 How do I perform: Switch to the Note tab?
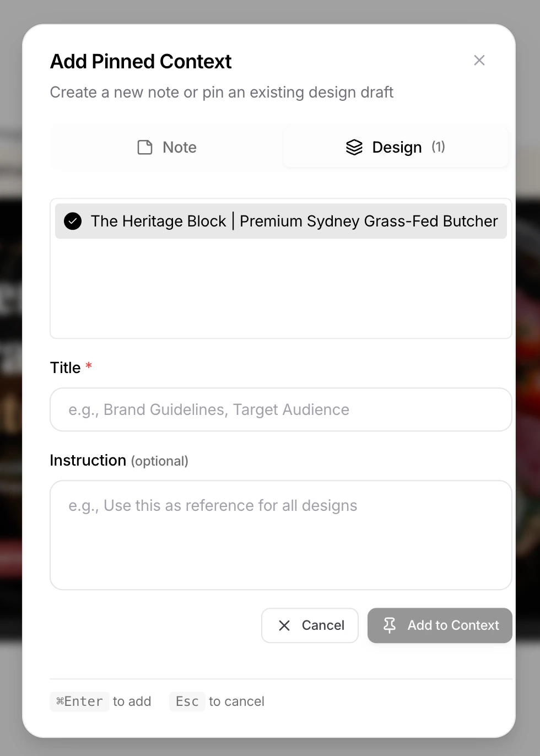[x=166, y=147]
